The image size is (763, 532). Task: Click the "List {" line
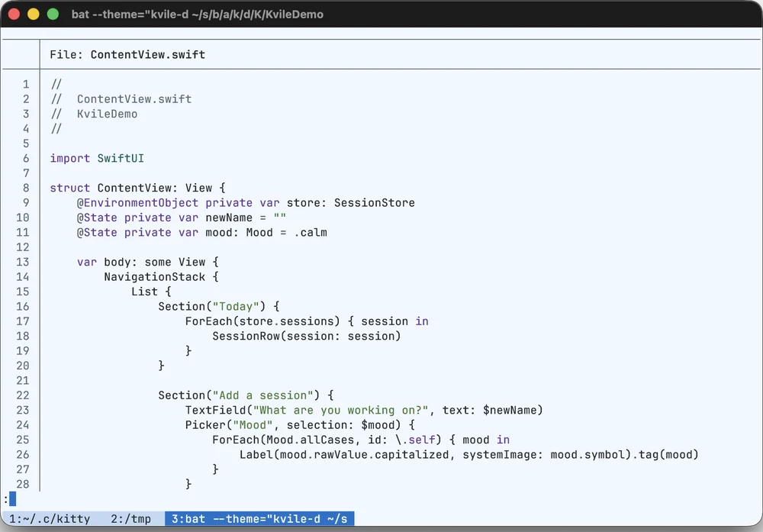(x=151, y=292)
